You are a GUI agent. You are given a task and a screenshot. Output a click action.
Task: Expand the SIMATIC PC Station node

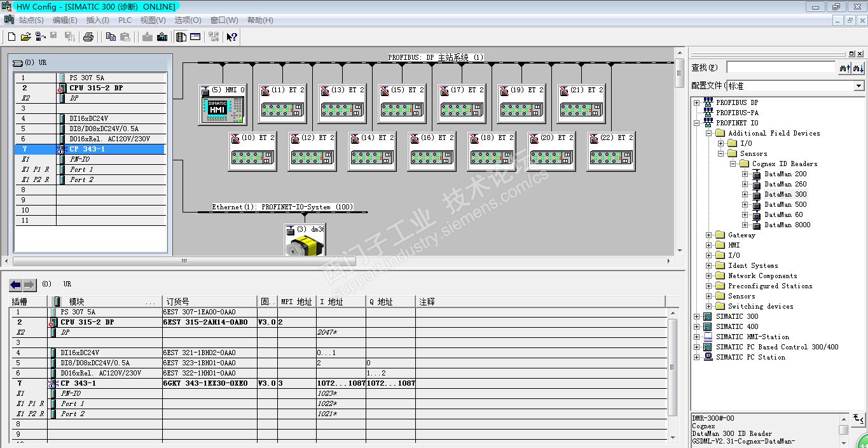click(697, 357)
